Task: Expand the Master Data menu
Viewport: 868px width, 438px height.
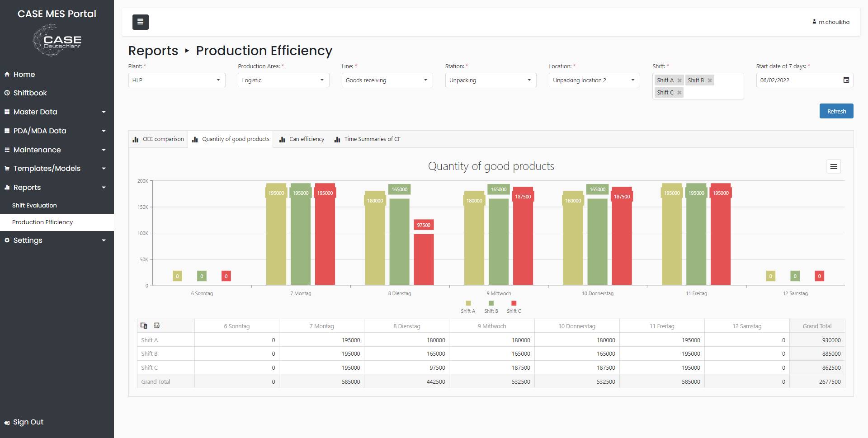Action: point(57,112)
